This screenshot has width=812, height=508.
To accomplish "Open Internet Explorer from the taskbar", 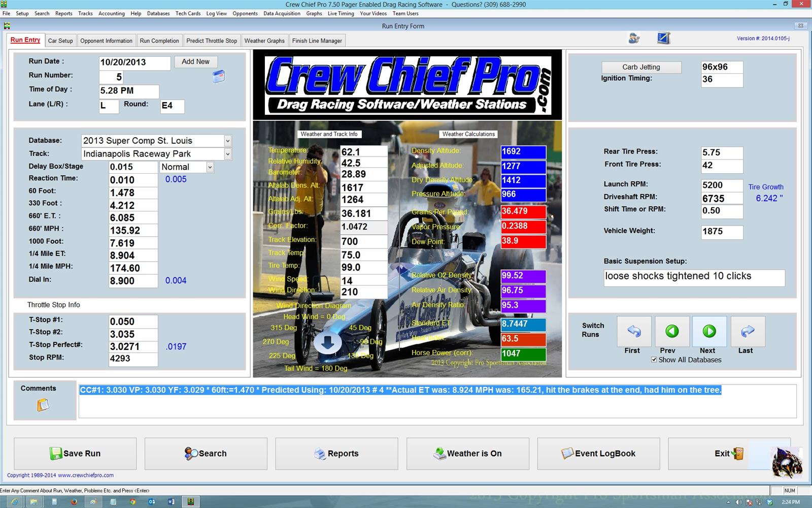I will [14, 502].
